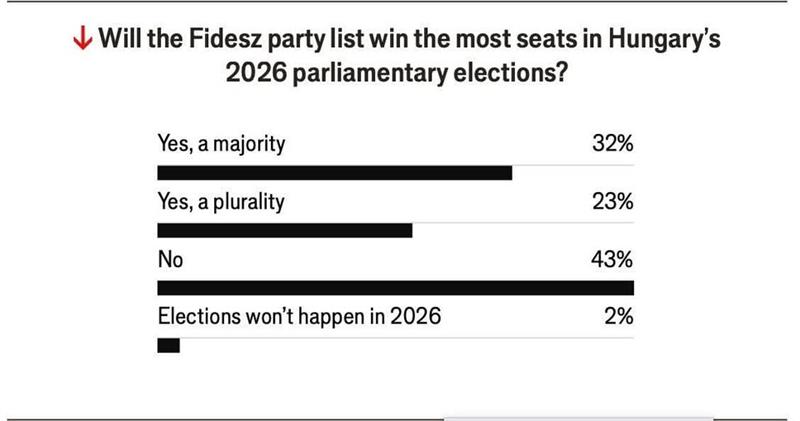The width and height of the screenshot is (800, 421).
Task: Select the "Yes, a plurality" option
Action: pos(221,201)
